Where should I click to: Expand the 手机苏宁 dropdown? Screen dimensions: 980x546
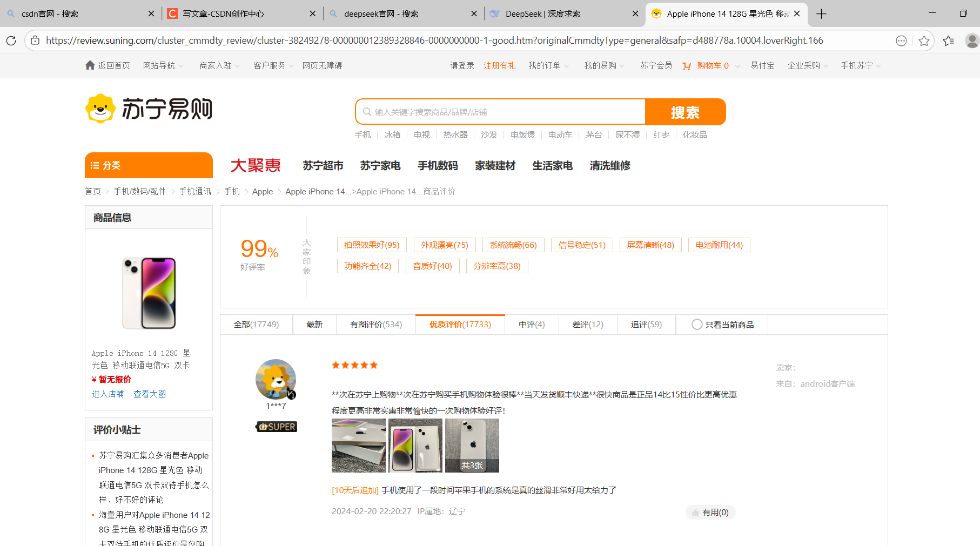click(861, 66)
